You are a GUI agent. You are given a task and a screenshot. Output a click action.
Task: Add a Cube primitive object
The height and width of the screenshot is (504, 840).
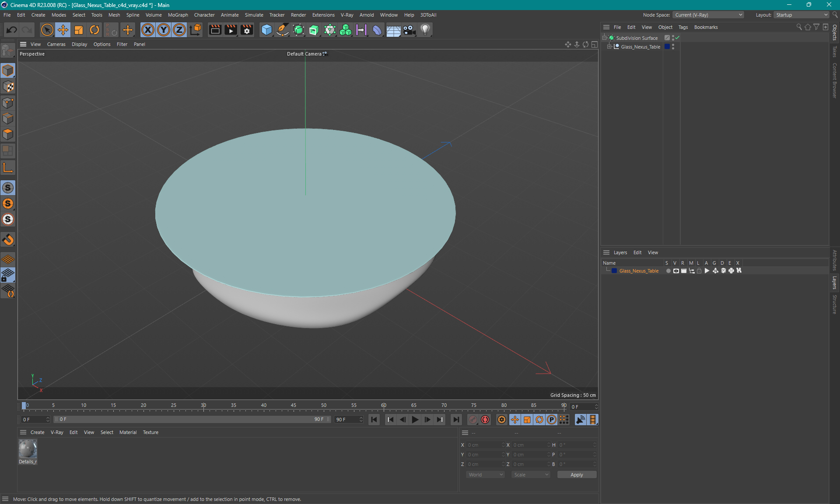click(266, 30)
